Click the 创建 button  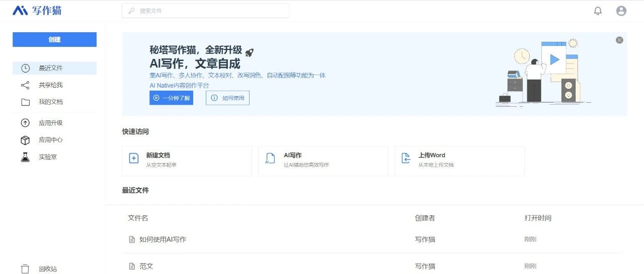(54, 39)
